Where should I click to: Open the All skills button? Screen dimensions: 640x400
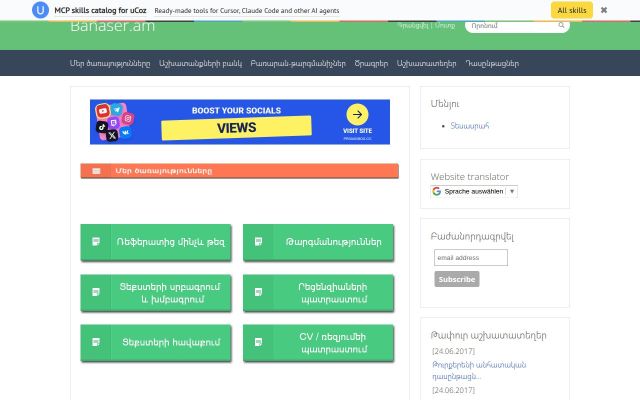point(571,10)
